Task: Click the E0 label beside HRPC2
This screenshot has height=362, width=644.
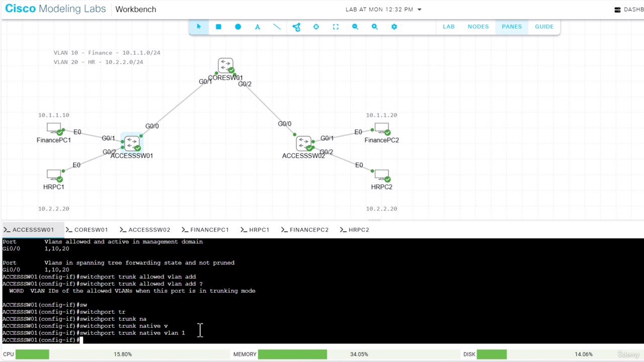Action: (x=359, y=165)
